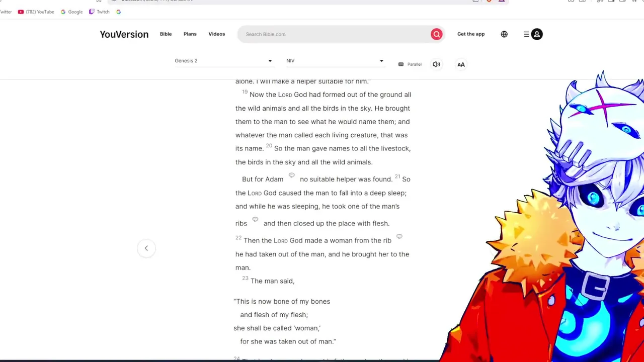Open the hamburger profile menu
644x362 pixels.
coord(532,34)
